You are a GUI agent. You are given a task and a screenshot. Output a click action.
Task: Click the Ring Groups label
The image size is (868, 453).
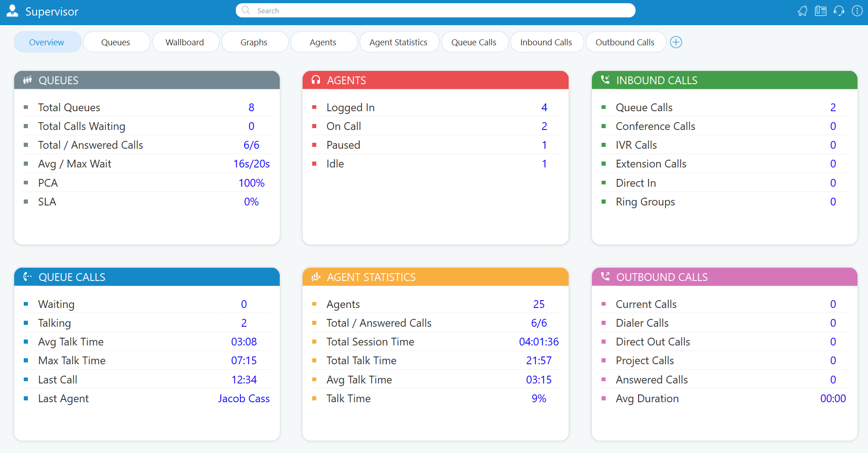pyautogui.click(x=645, y=202)
